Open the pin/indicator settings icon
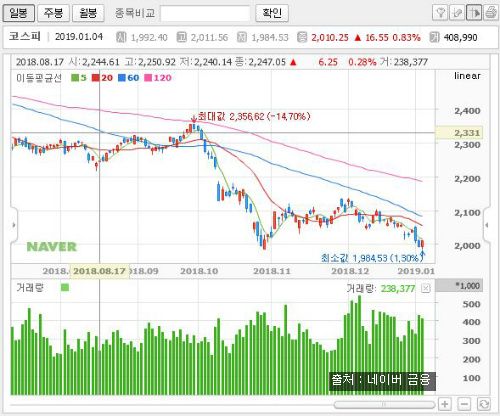This screenshot has height=416, width=500. tap(440, 13)
